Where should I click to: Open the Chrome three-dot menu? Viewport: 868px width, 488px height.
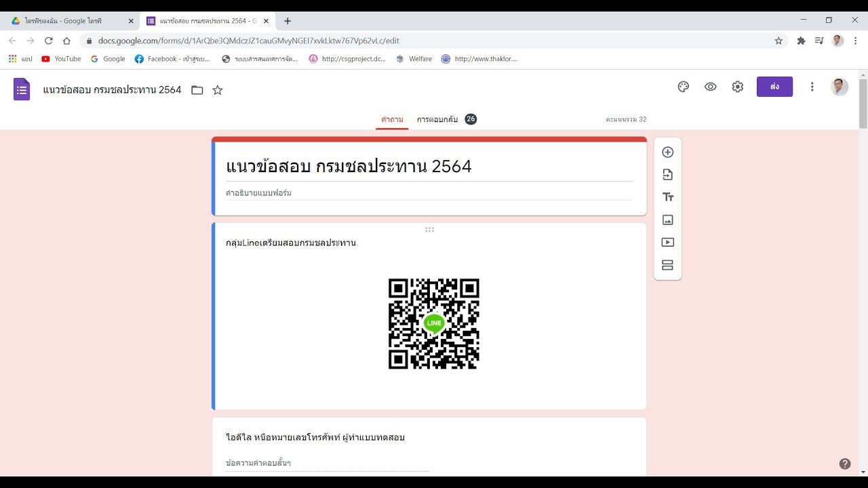pos(856,41)
